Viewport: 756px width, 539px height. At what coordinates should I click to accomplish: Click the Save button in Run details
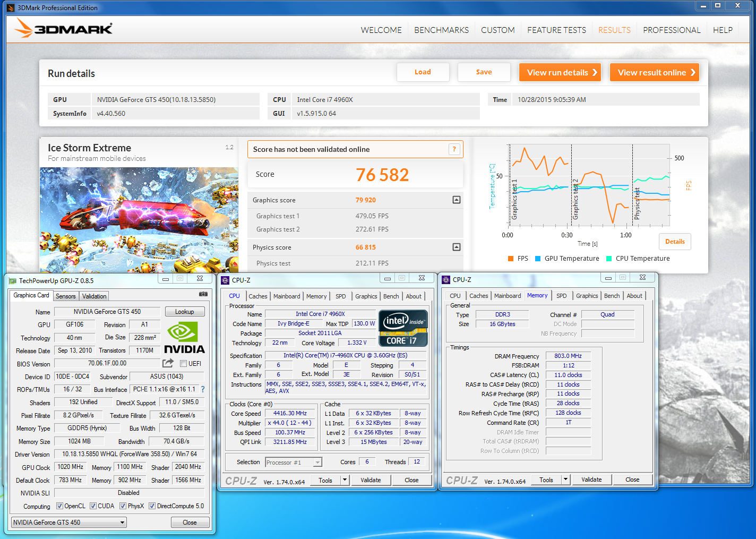click(x=484, y=72)
